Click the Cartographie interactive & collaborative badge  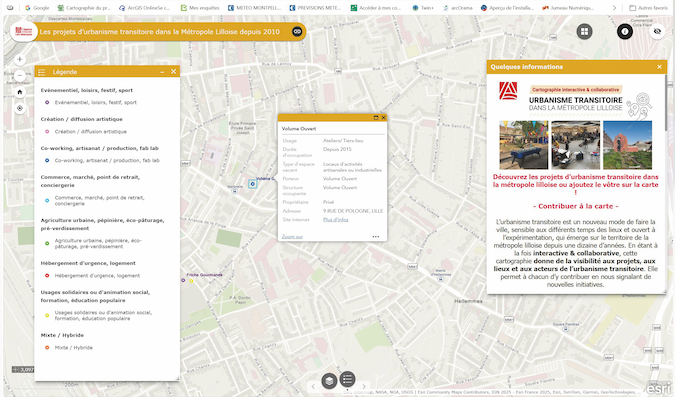click(x=576, y=90)
